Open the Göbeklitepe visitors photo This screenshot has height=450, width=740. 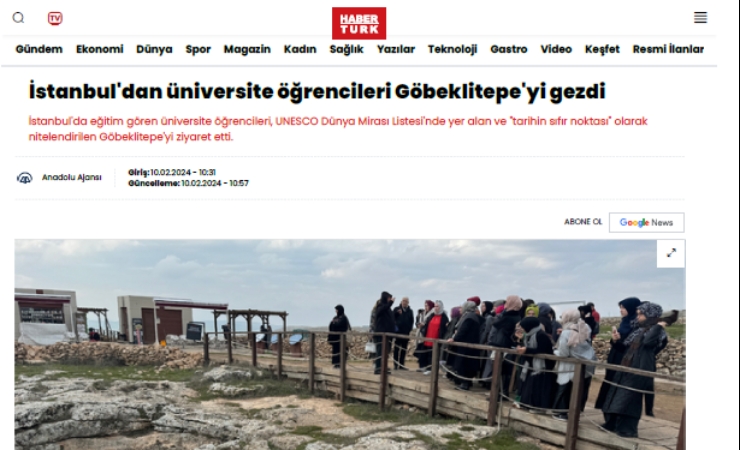point(350,344)
